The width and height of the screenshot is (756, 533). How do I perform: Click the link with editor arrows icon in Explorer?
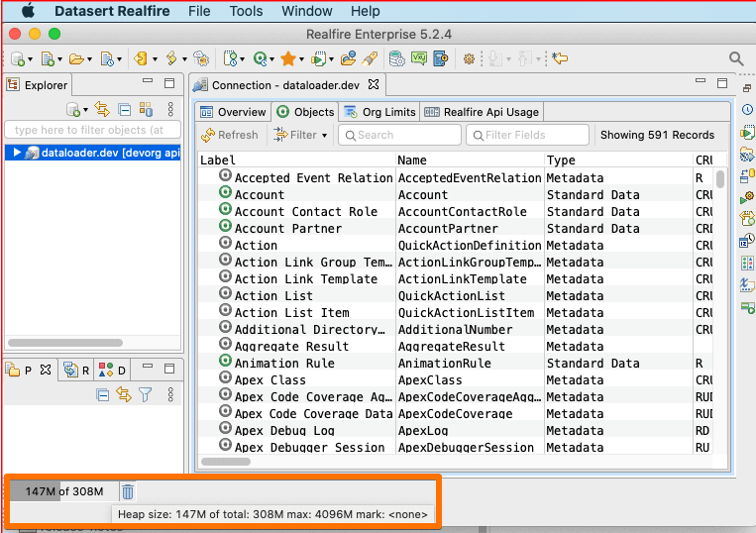(102, 109)
